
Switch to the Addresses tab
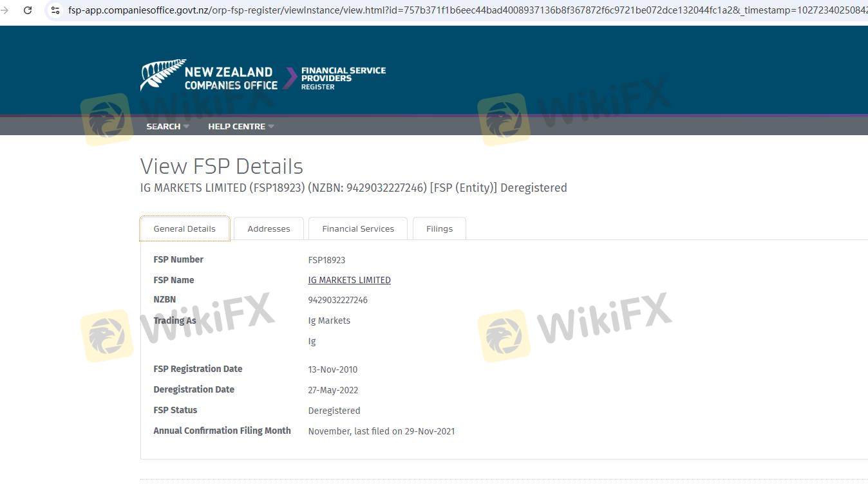pos(269,228)
